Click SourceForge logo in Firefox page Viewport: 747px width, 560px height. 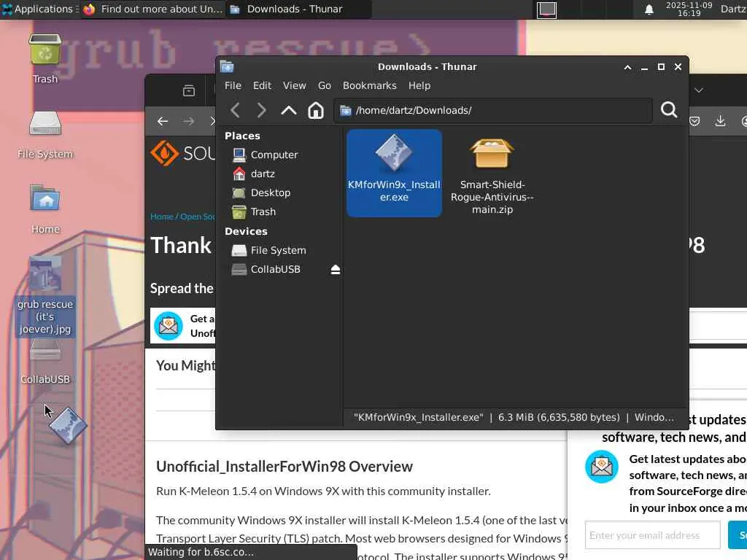pos(182,153)
